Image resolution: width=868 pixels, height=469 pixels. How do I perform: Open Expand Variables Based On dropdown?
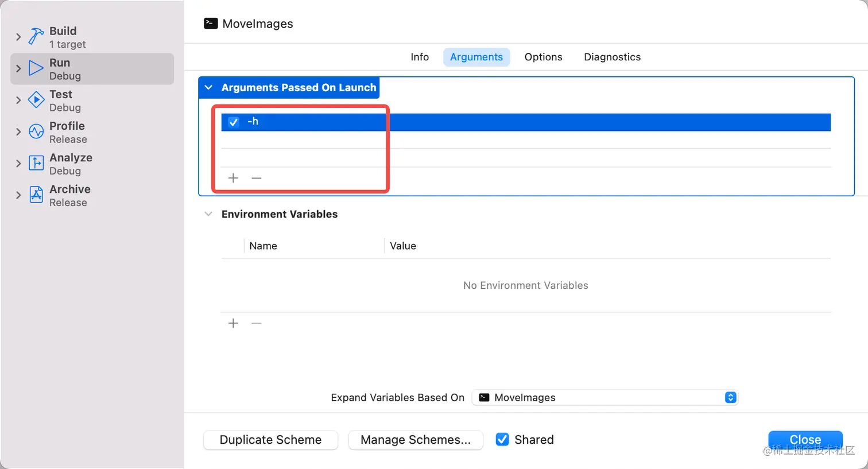coord(604,397)
